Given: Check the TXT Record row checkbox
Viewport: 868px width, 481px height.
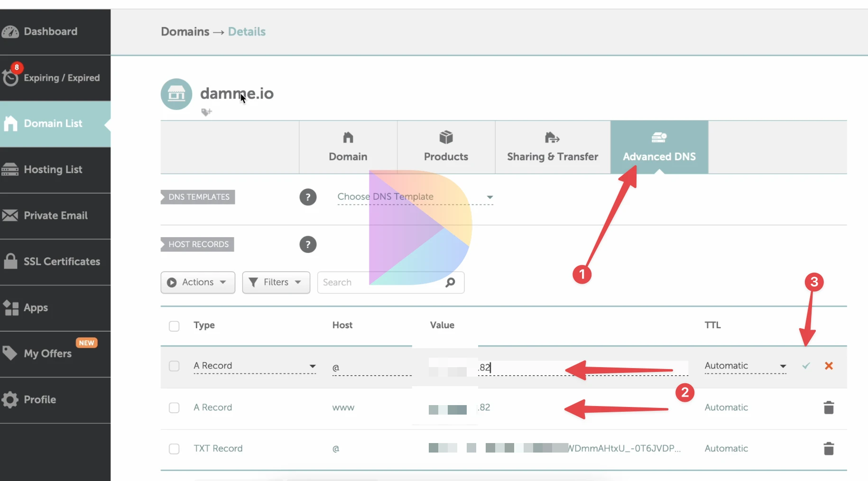Looking at the screenshot, I should tap(174, 449).
